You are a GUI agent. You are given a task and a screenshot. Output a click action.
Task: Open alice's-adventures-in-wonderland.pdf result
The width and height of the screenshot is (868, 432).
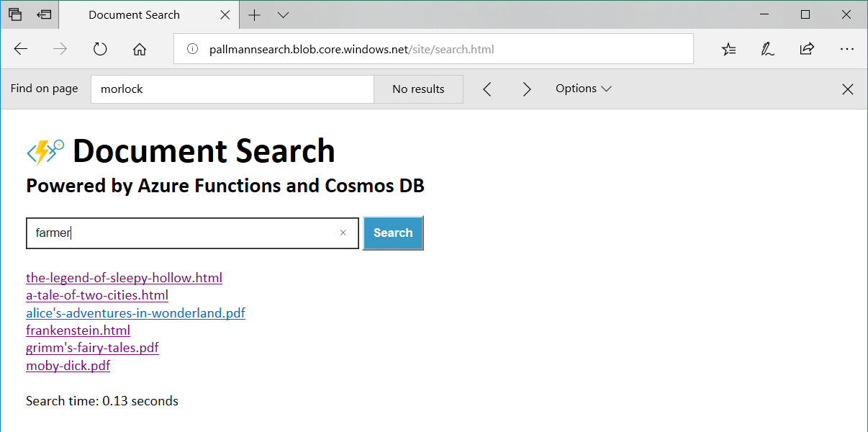pos(135,313)
